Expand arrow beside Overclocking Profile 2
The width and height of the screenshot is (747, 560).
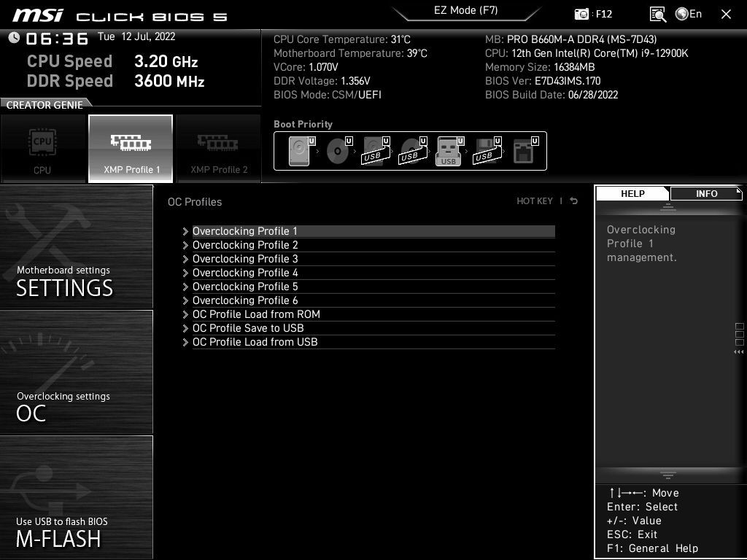[x=185, y=245]
